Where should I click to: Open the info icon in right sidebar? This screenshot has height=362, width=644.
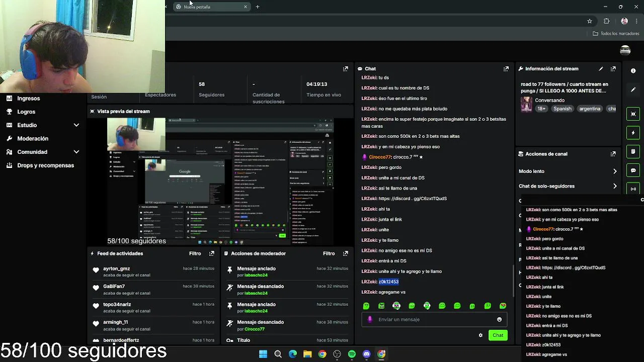point(633,71)
